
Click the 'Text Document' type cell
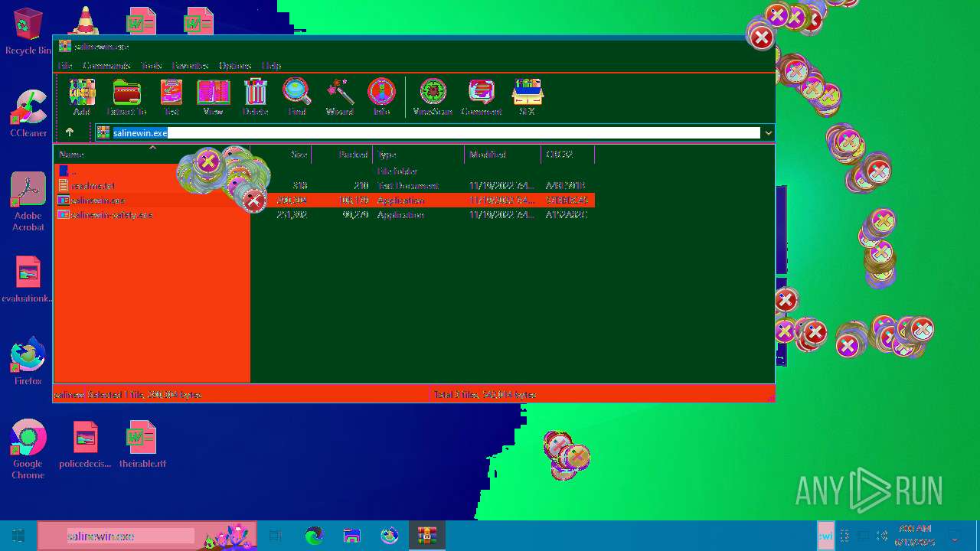tap(407, 186)
